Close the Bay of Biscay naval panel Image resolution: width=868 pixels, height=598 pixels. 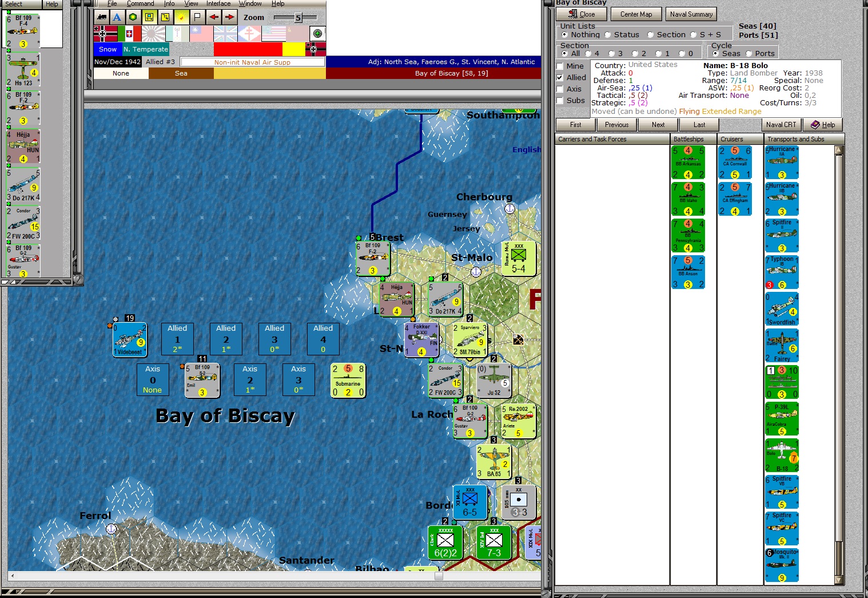pos(582,14)
